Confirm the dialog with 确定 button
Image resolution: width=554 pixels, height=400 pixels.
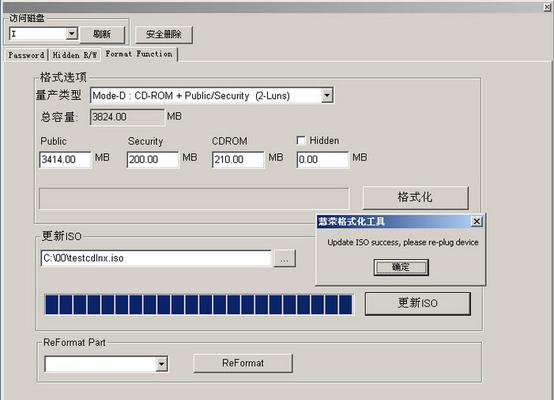pos(401,267)
